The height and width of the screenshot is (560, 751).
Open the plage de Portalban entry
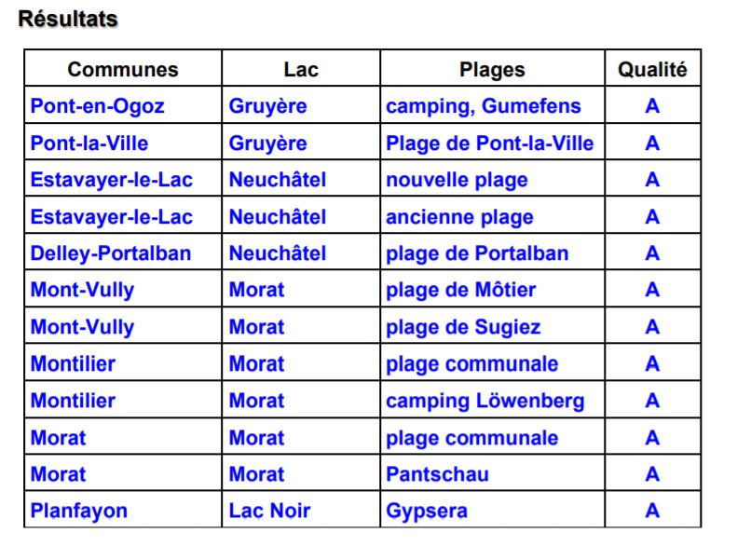[x=477, y=253]
